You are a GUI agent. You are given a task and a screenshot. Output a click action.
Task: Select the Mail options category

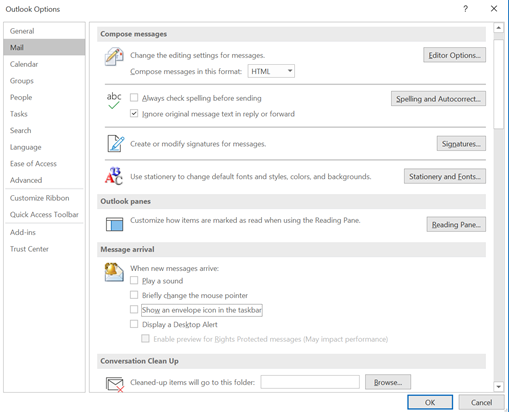click(44, 47)
